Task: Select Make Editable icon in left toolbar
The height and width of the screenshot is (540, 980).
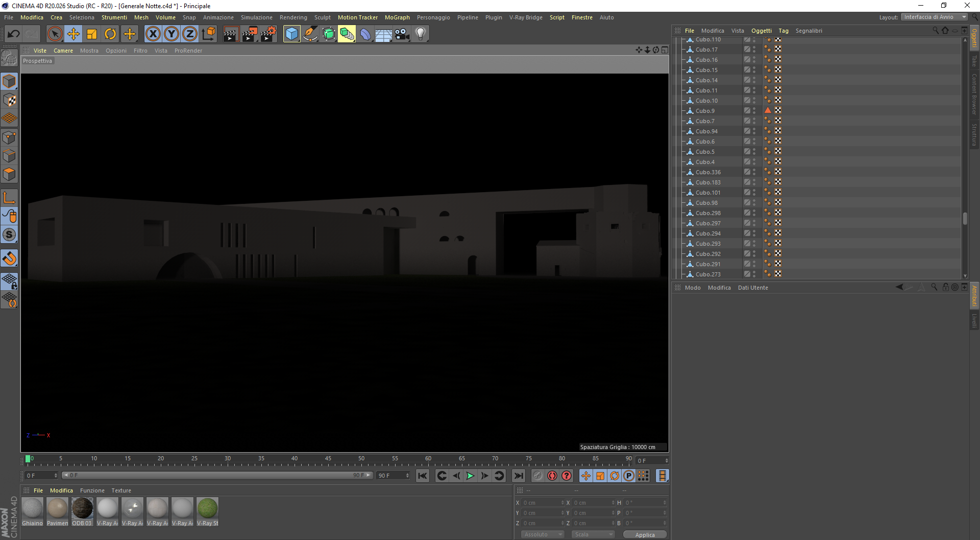Action: point(9,58)
